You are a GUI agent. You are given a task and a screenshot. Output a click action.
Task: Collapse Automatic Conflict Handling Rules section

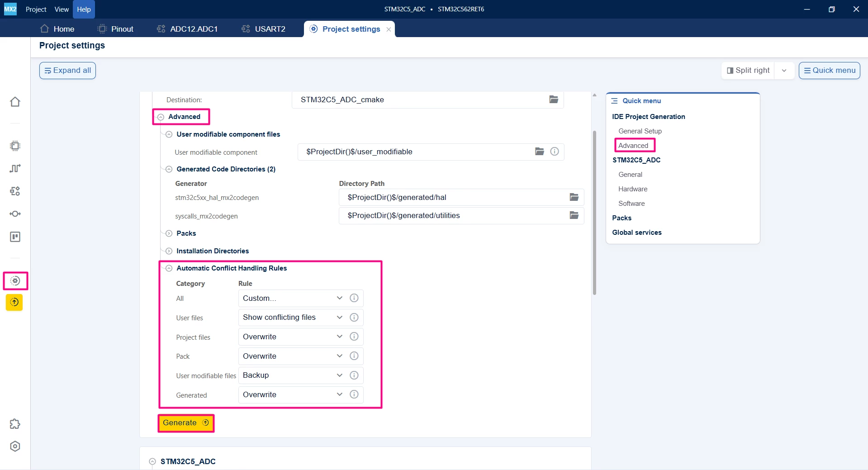pos(169,268)
